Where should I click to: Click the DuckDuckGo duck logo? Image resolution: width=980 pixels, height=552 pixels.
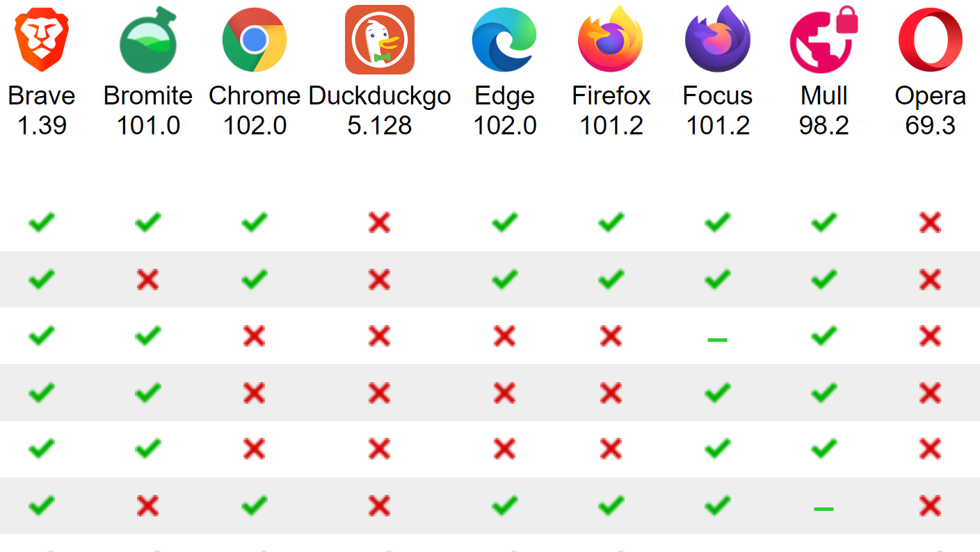click(x=380, y=40)
